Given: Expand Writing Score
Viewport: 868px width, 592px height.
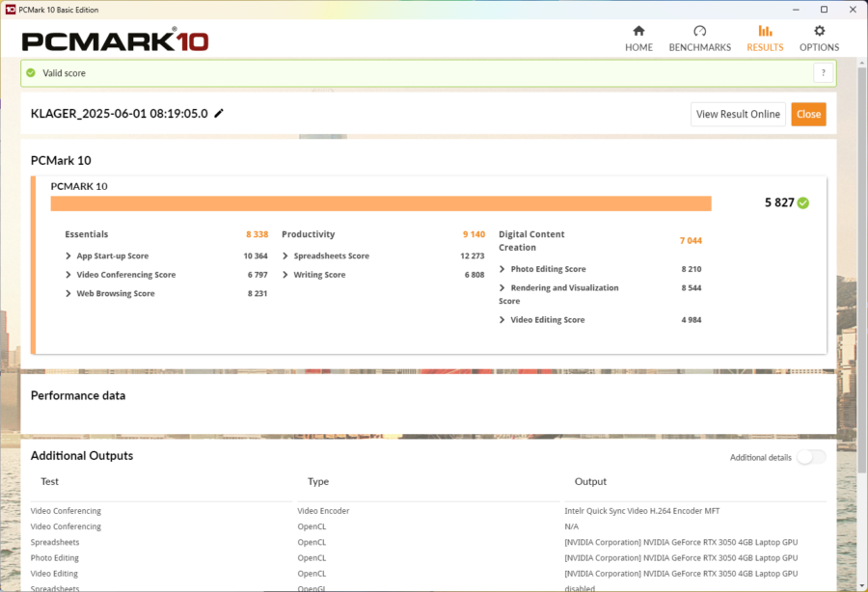Looking at the screenshot, I should click(285, 275).
